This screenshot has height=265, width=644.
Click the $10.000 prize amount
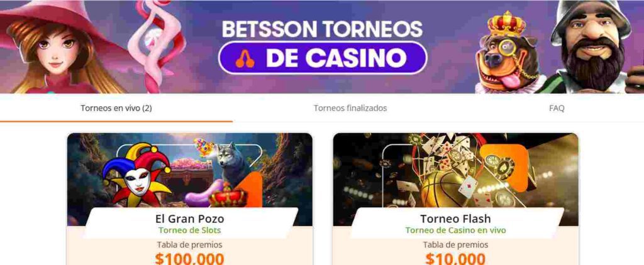pyautogui.click(x=455, y=259)
